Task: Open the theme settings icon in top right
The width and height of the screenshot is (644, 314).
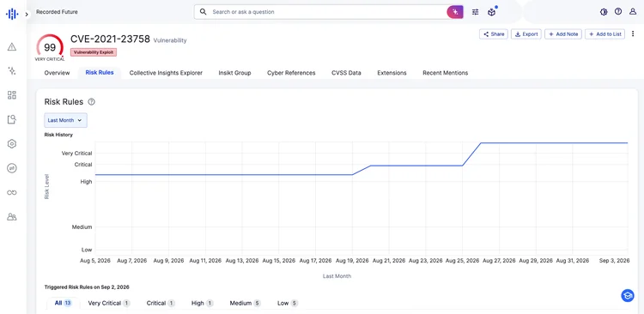Action: coord(604,12)
